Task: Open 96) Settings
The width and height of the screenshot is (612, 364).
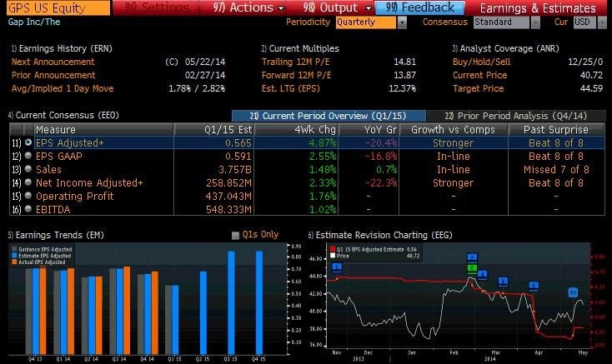Action: (x=156, y=7)
